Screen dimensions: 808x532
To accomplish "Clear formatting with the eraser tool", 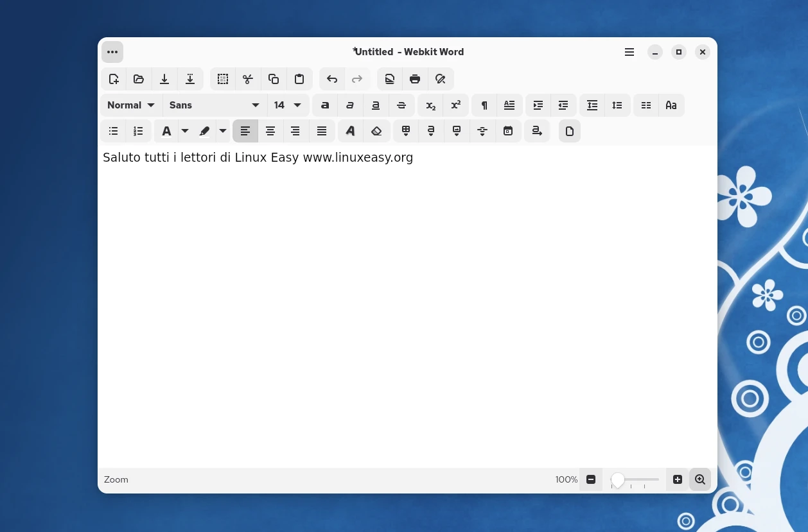I will pyautogui.click(x=376, y=131).
